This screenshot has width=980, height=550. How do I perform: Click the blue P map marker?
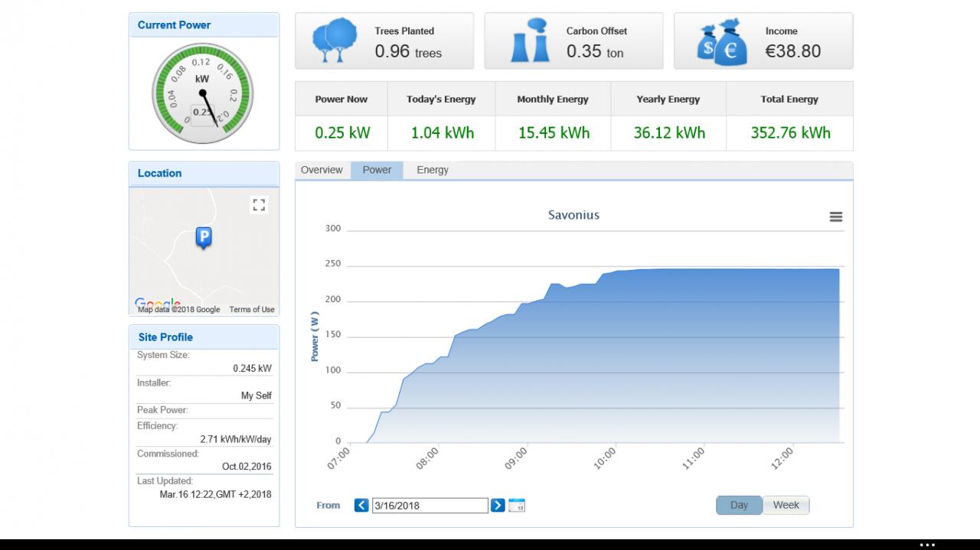(x=204, y=238)
